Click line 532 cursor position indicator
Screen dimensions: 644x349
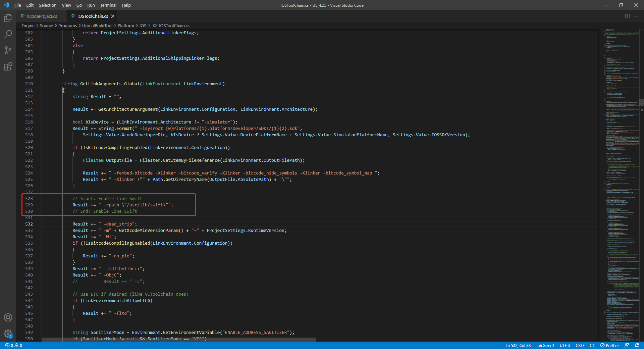[518, 345]
